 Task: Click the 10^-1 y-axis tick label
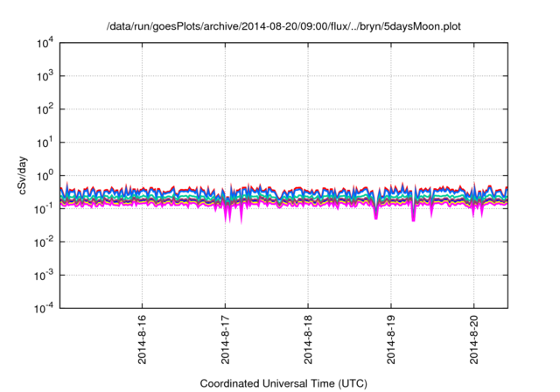pos(44,208)
